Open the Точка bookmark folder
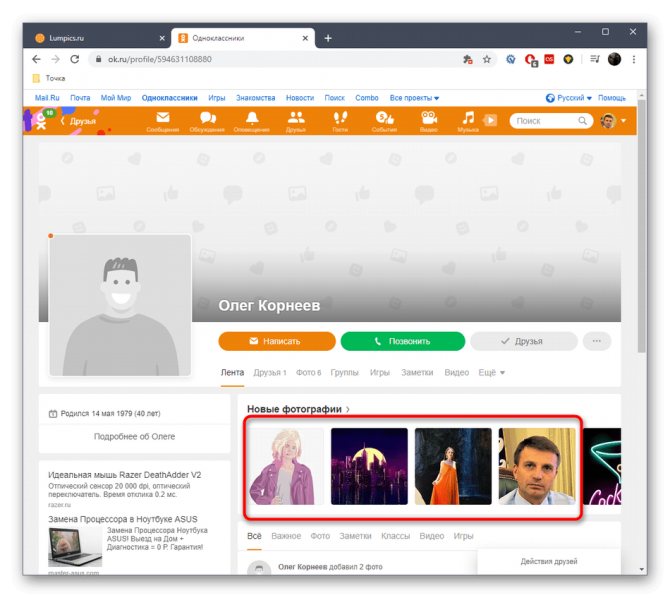Screen dimensions: 670x598 49,78
